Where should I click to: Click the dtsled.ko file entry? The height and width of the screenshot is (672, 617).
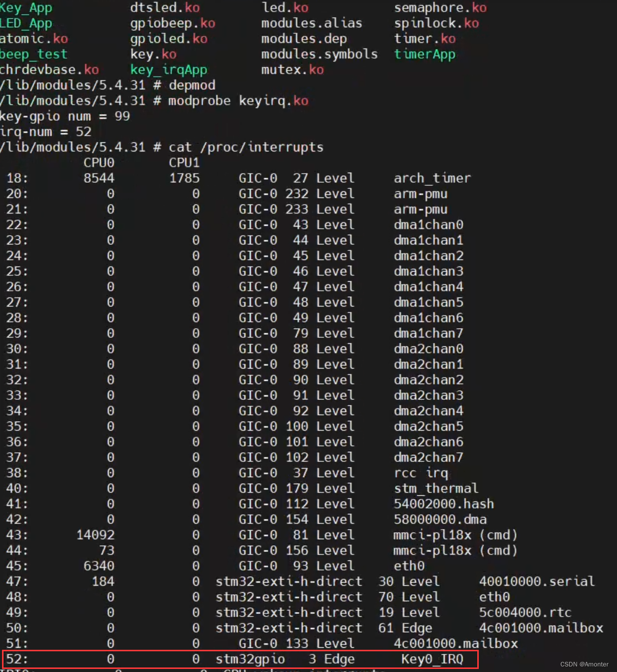point(165,8)
